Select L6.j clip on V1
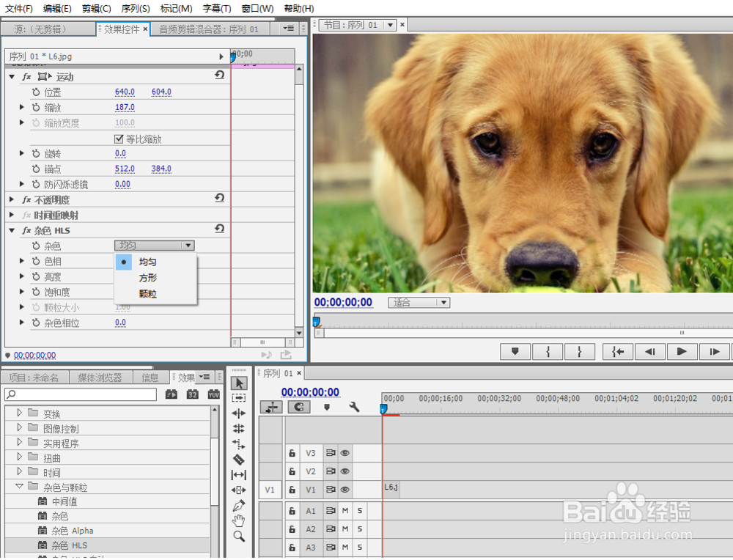Viewport: 733px width, 560px height. (x=391, y=488)
